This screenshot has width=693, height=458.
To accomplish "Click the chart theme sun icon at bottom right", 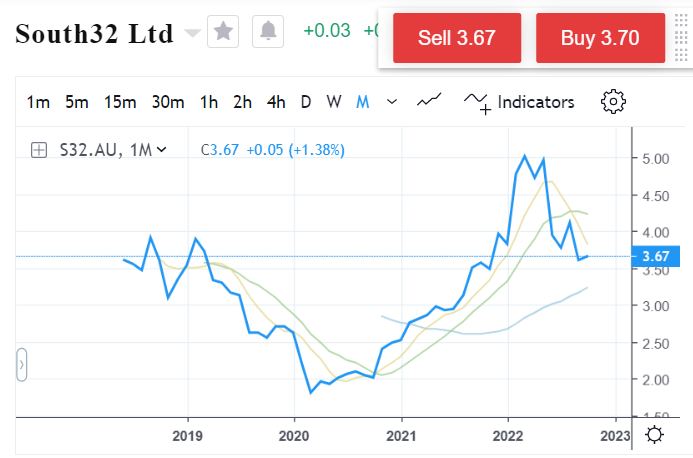I will (655, 435).
